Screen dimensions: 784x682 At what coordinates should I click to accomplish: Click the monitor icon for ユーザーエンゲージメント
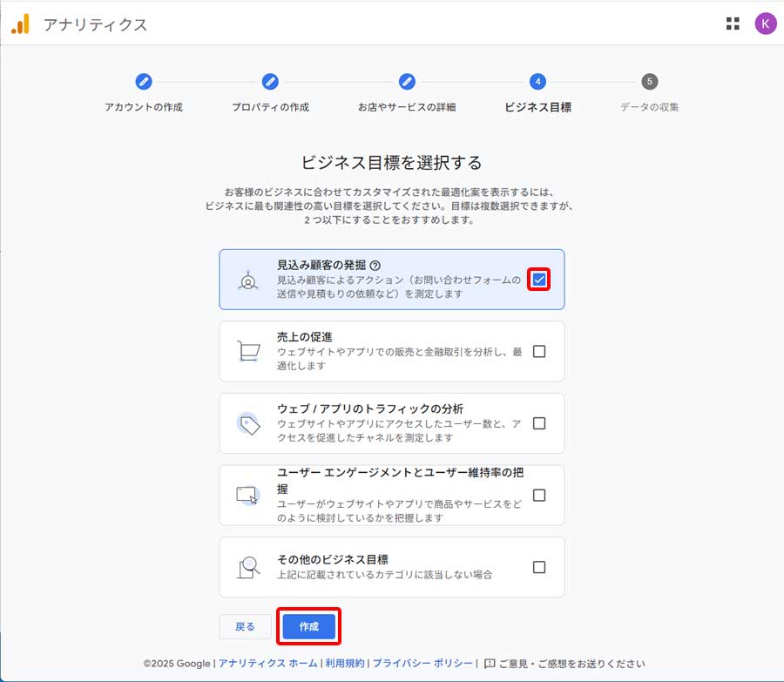(x=248, y=495)
